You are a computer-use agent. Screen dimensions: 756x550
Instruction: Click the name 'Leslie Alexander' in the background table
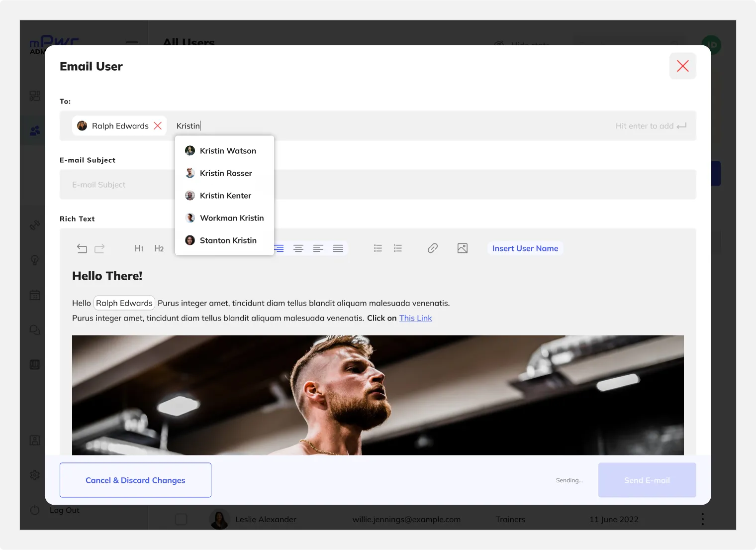tap(266, 519)
